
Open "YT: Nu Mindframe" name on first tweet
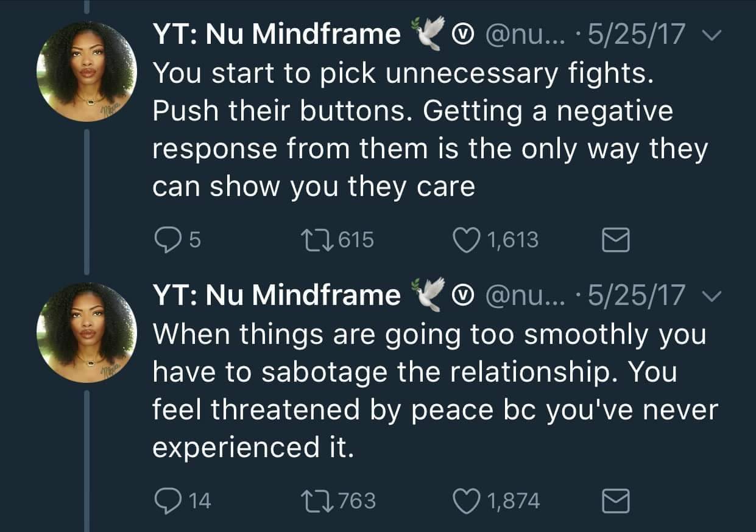[x=277, y=35]
